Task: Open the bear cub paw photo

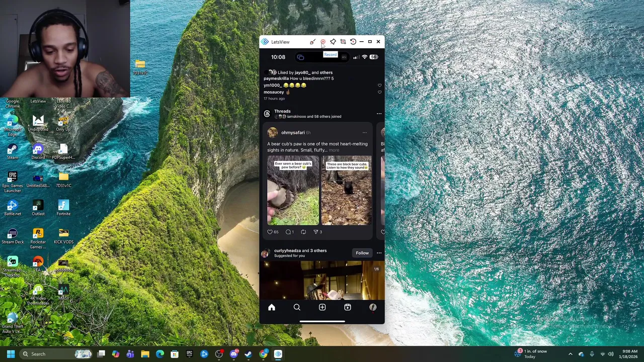Action: coord(293,191)
